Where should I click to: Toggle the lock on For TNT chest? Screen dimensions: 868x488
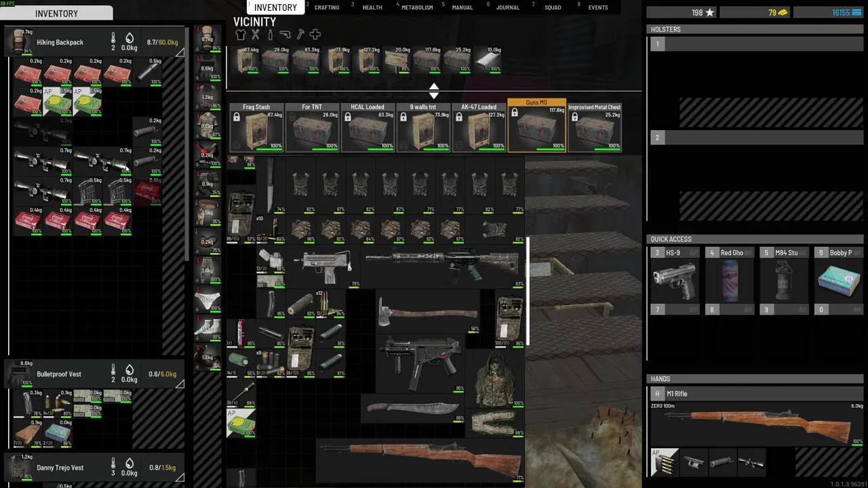(x=292, y=117)
